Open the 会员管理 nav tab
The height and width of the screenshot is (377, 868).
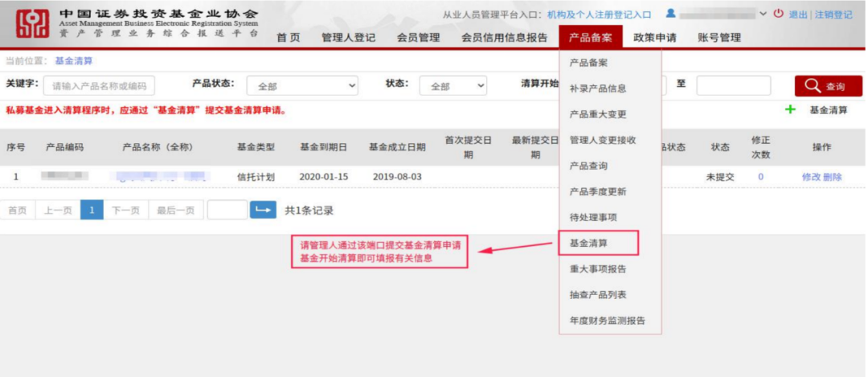click(418, 38)
